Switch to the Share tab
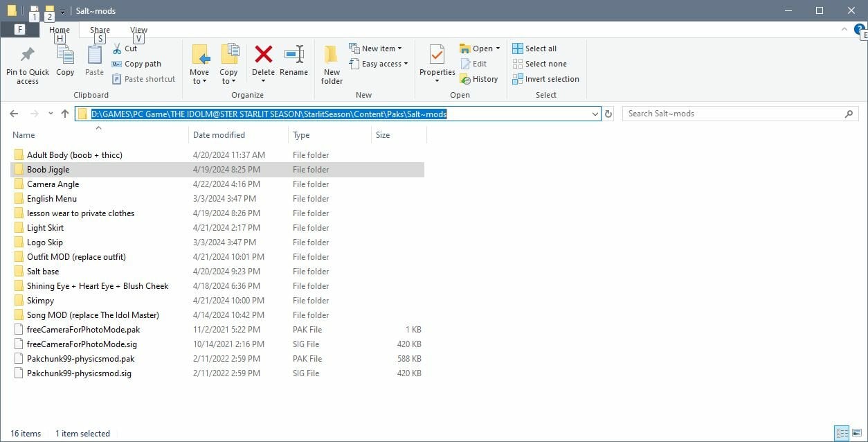Viewport: 868px width, 442px height. [x=100, y=30]
